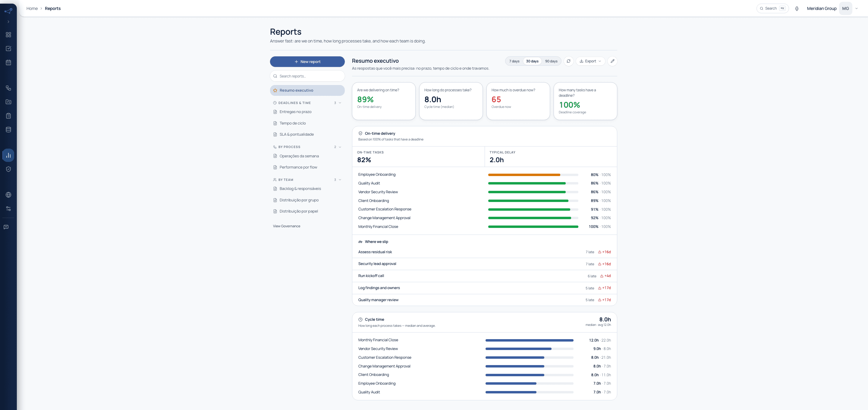The width and height of the screenshot is (868, 410).
Task: Open the governance shield icon in the sidebar
Action: pyautogui.click(x=8, y=169)
